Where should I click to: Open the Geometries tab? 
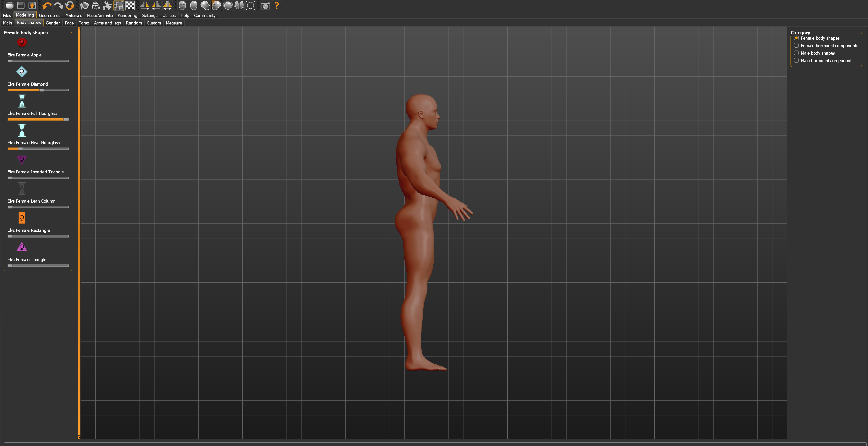point(50,15)
